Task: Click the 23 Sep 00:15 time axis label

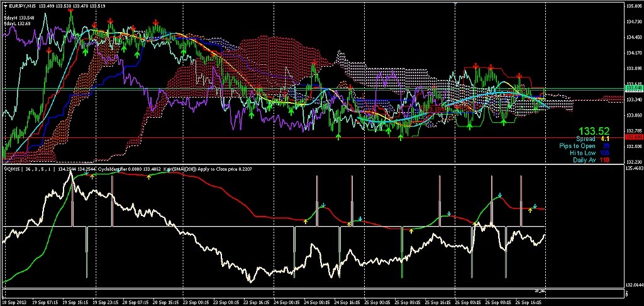Action: pyautogui.click(x=197, y=302)
